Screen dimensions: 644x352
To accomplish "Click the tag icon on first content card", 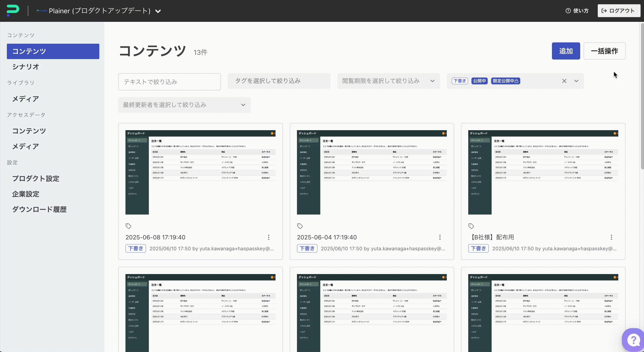I will pyautogui.click(x=128, y=226).
